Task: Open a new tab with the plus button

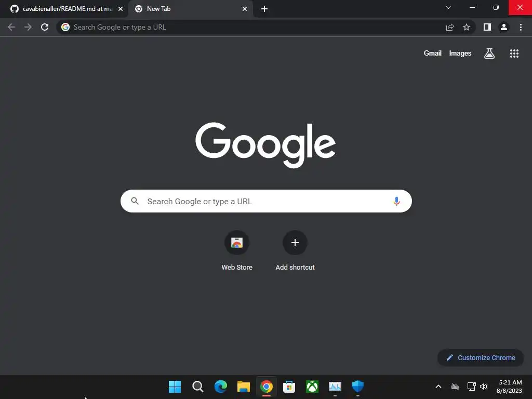Action: click(264, 9)
